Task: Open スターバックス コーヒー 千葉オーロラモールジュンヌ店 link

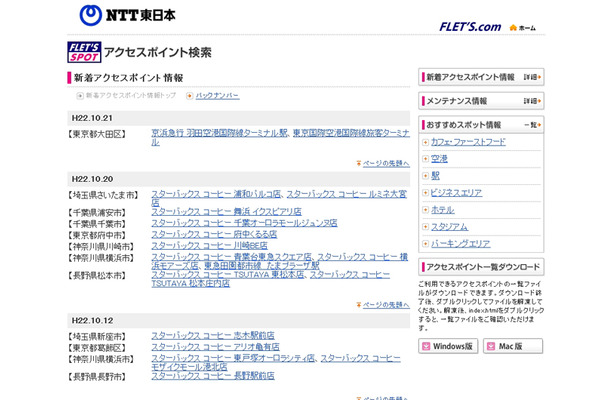Action: [244, 223]
